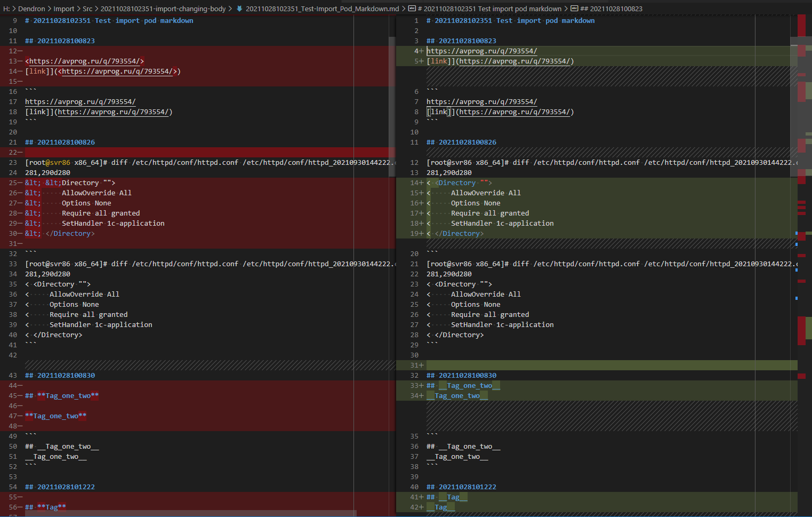812x517 pixels.
Task: Open the Dendron breadcrumb dropdown
Action: click(x=31, y=9)
